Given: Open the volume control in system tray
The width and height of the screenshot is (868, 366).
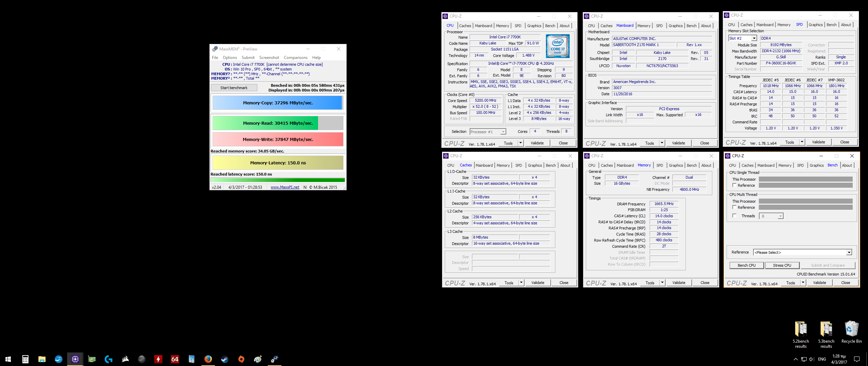Looking at the screenshot, I should (812, 359).
